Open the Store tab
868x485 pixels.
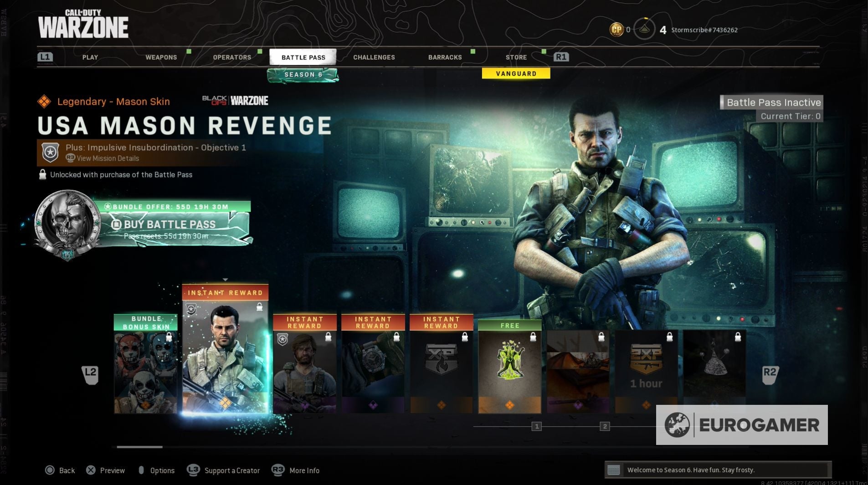[x=516, y=57]
